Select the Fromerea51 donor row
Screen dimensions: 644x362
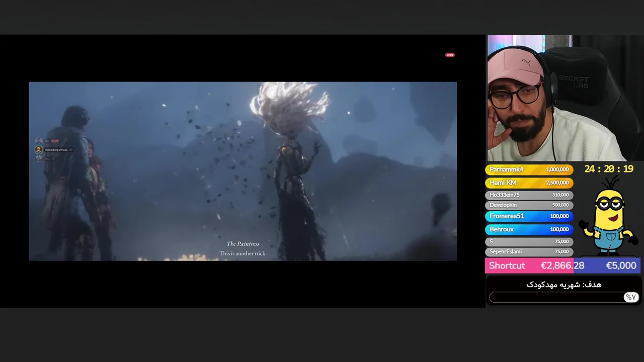pos(529,216)
